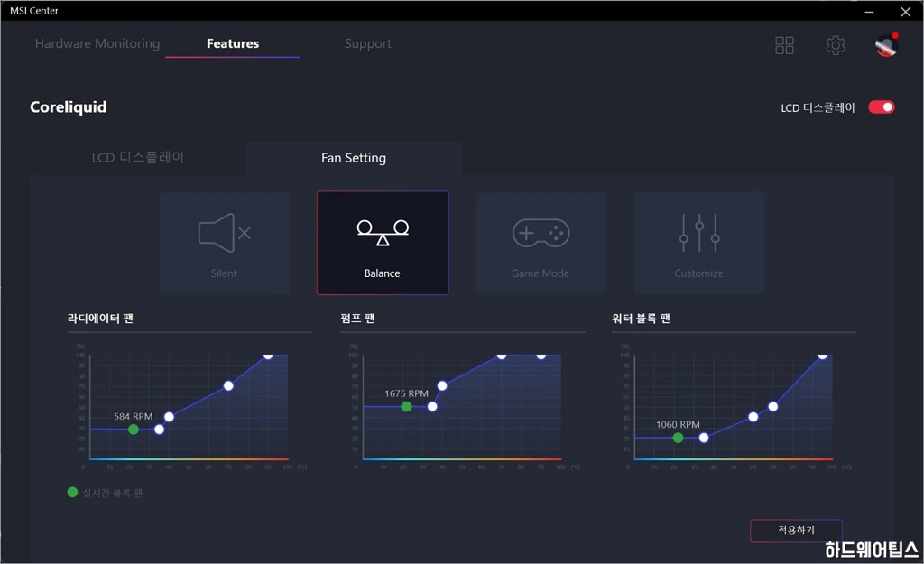Click the green real-time dot on radiator graph
This screenshot has height=564, width=924.
point(134,430)
